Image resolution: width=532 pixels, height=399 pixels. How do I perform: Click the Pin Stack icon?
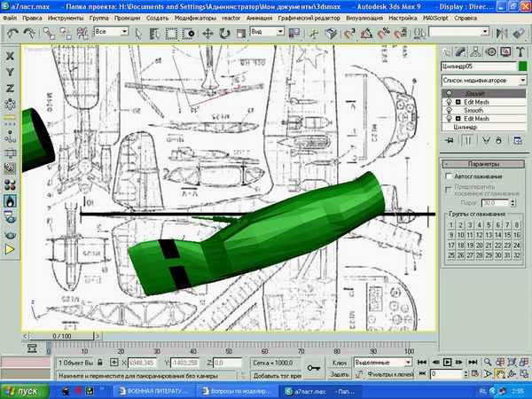[x=450, y=140]
